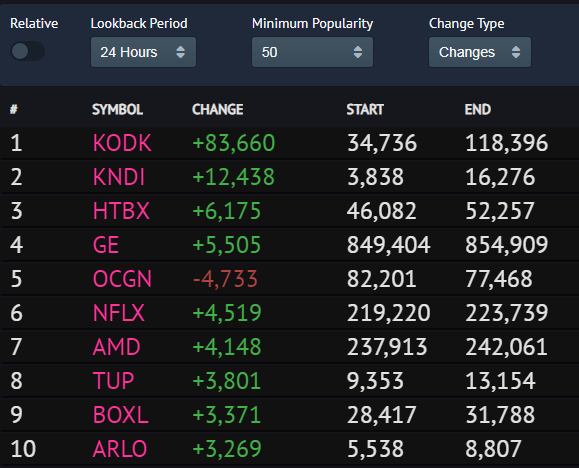
Task: Open the KODK symbol link
Action: point(122,143)
